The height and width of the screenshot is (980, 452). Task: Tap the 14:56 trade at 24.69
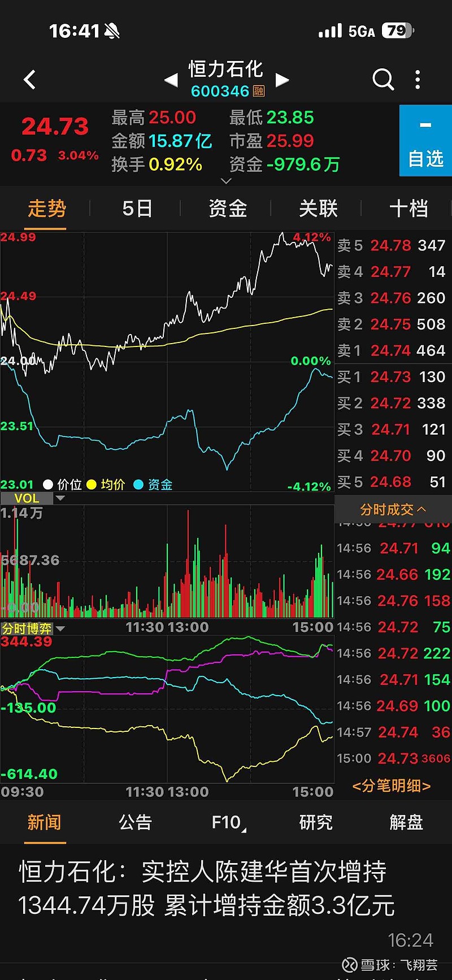[393, 706]
